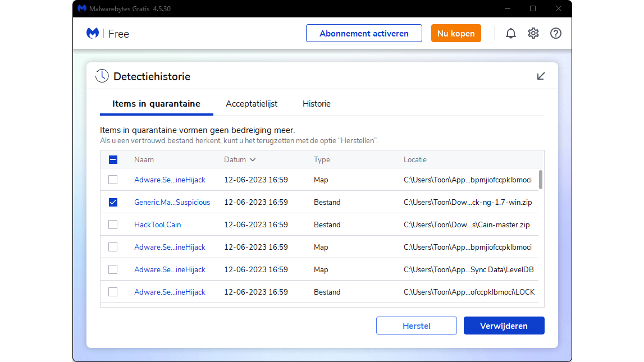Check the HackTool.Cain checkbox
This screenshot has width=644, height=362.
point(113,224)
